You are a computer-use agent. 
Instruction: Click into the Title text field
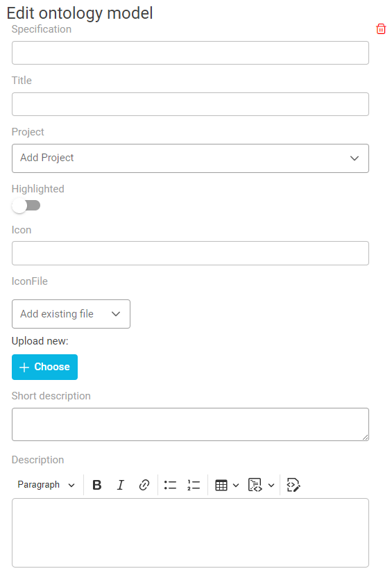pos(190,104)
